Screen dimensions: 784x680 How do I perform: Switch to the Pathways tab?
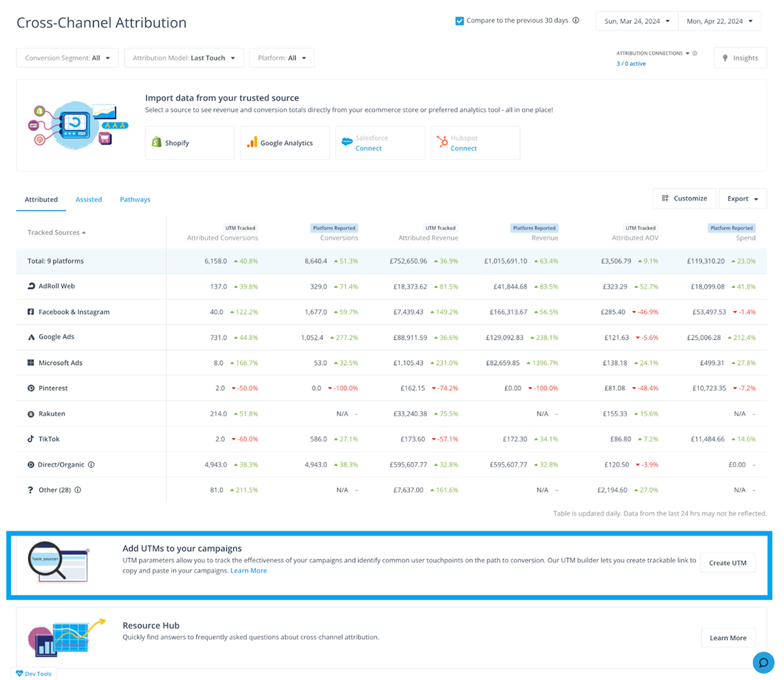tap(135, 200)
